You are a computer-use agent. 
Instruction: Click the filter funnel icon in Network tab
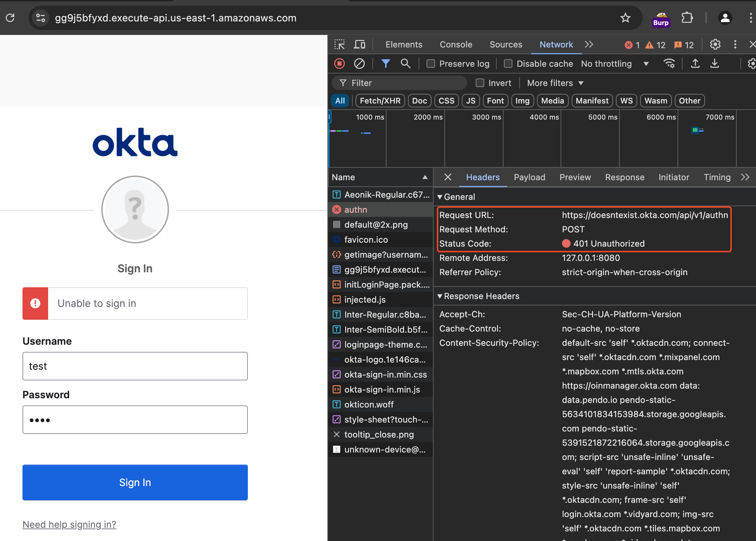tap(385, 64)
